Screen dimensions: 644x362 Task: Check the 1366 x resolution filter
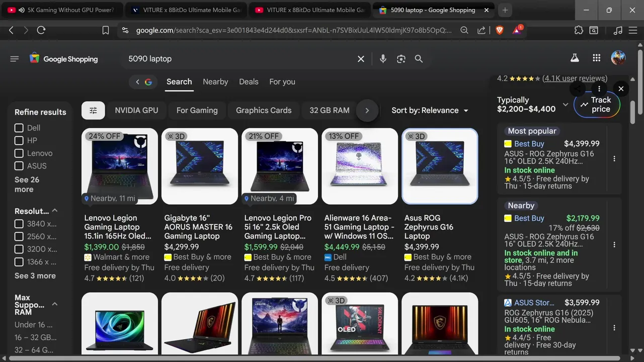click(19, 261)
